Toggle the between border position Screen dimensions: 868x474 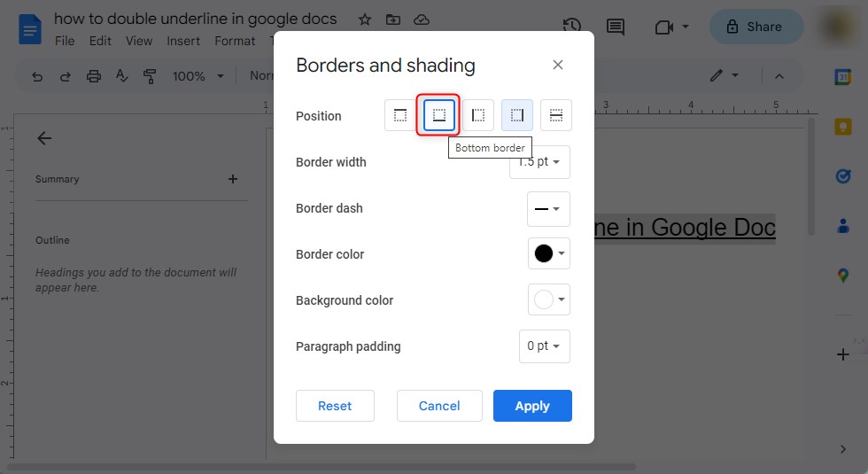(556, 115)
